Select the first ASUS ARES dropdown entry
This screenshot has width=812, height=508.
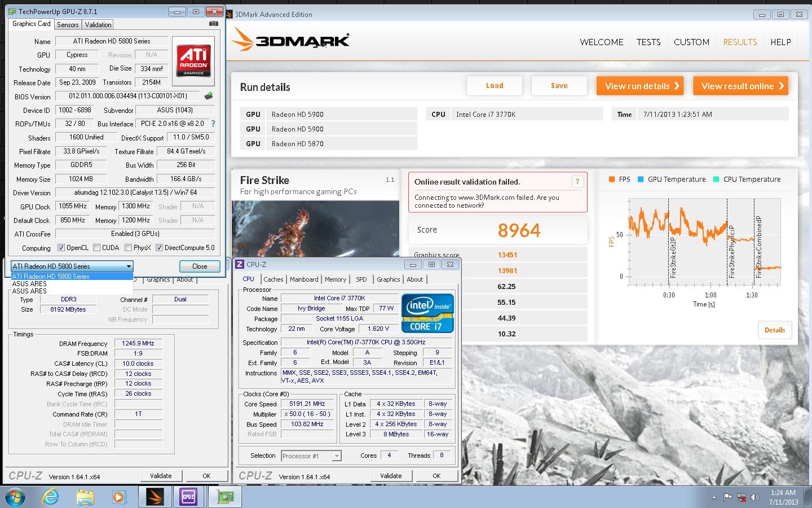72,284
